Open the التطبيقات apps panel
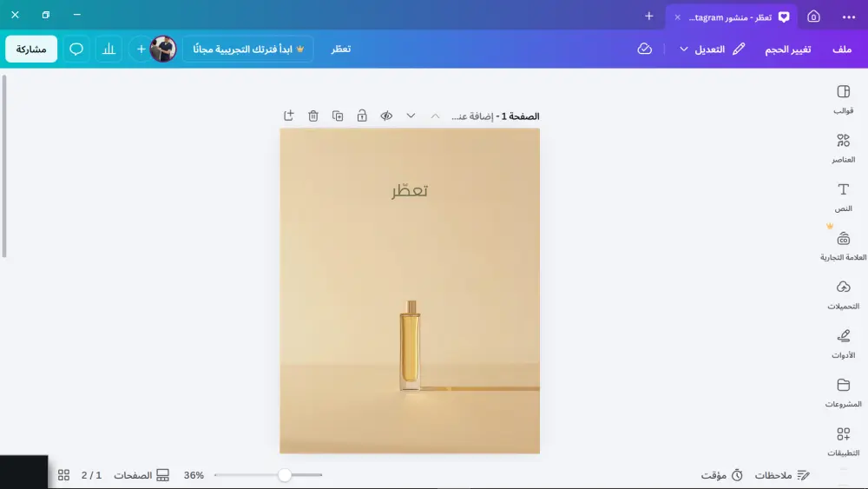Viewport: 868px width, 489px height. click(x=843, y=441)
